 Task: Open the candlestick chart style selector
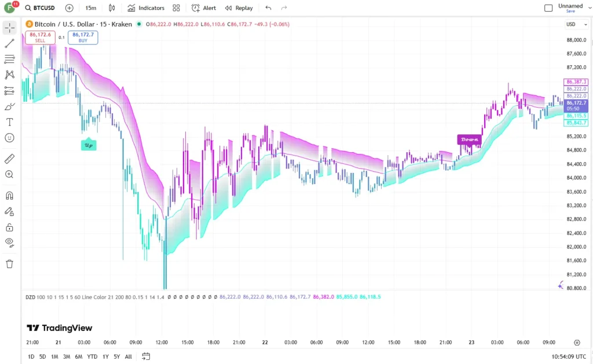click(112, 8)
